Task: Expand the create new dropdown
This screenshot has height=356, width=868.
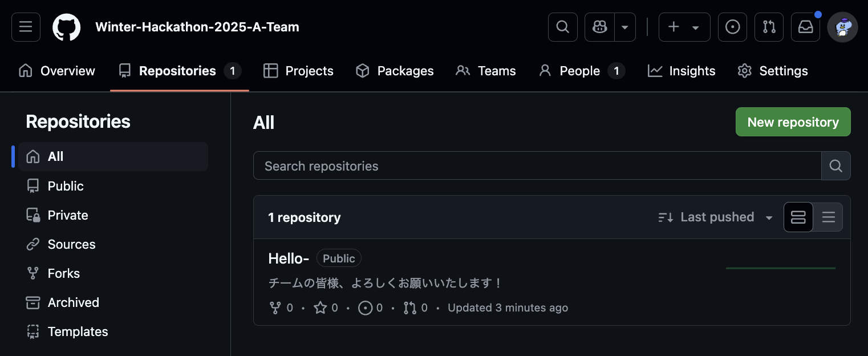Action: 684,27
